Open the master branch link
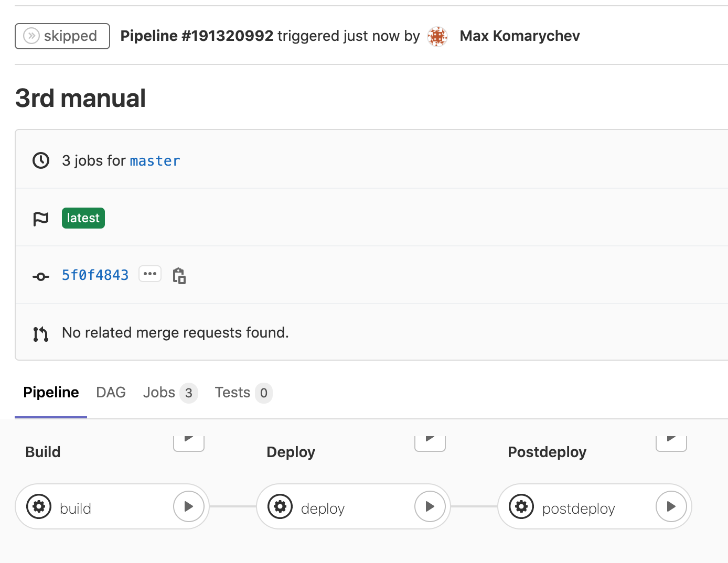This screenshot has width=728, height=563. point(155,161)
